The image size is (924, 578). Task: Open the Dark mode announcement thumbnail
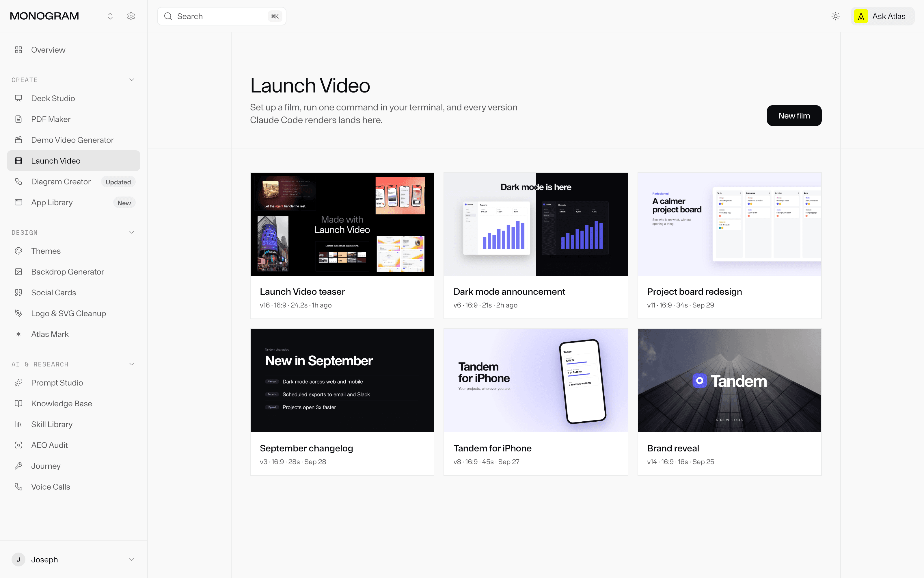click(536, 224)
